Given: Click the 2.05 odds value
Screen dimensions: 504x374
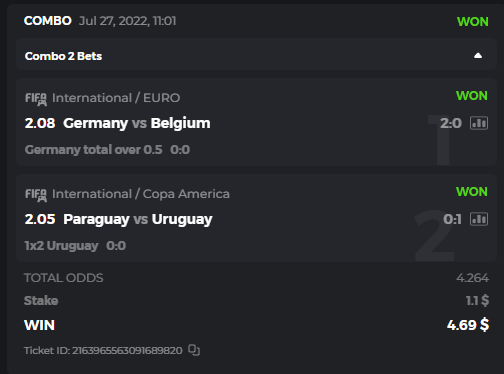Looking at the screenshot, I should coord(40,219).
